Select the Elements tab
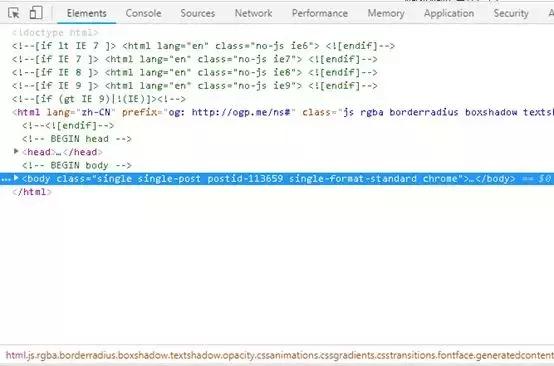This screenshot has height=366, width=554. (x=87, y=13)
